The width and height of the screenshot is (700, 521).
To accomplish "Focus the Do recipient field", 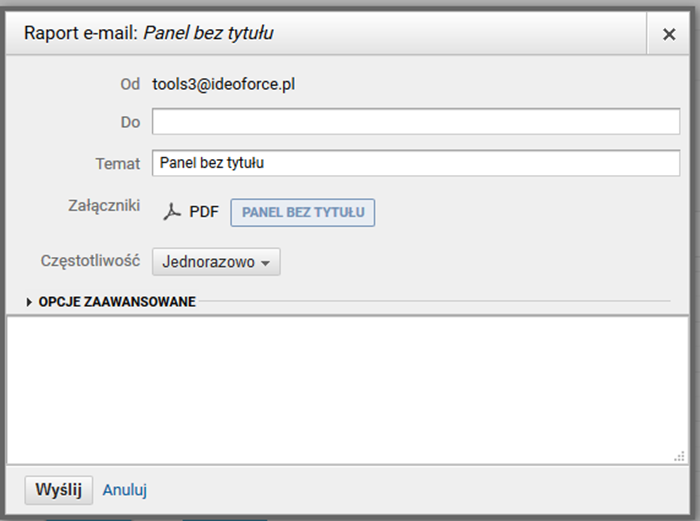I will pyautogui.click(x=416, y=122).
